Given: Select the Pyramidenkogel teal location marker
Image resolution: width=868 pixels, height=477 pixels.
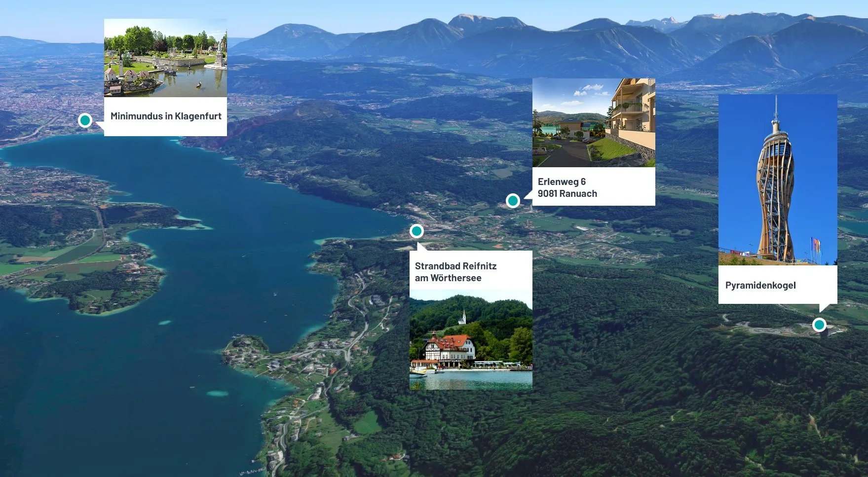Looking at the screenshot, I should click(x=819, y=325).
